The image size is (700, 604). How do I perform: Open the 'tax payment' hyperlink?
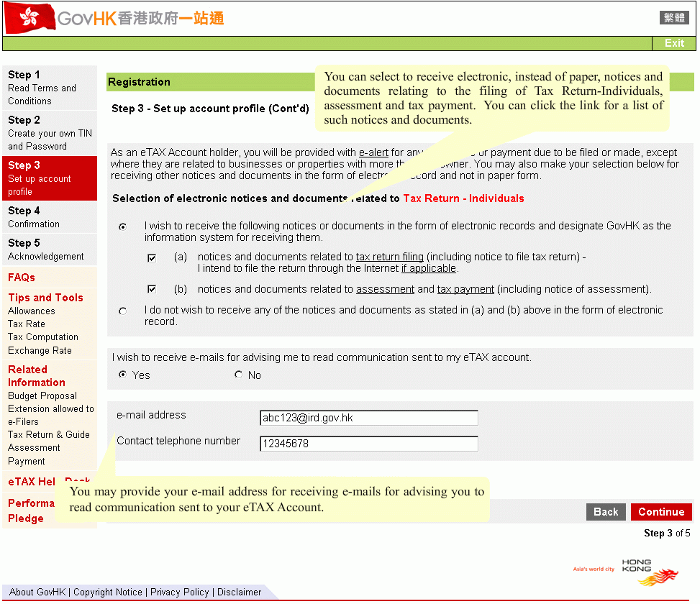(465, 289)
